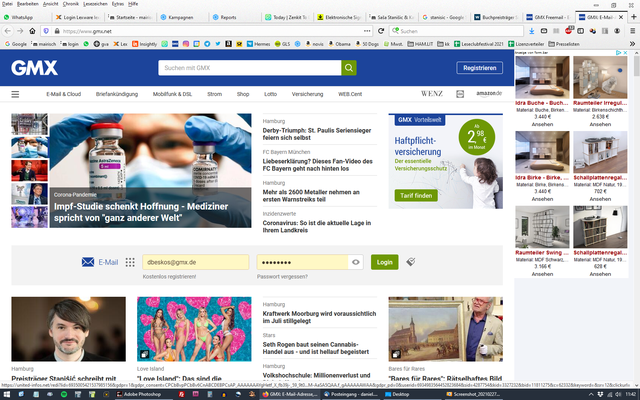Open the WENZ partner logo link

point(432,93)
